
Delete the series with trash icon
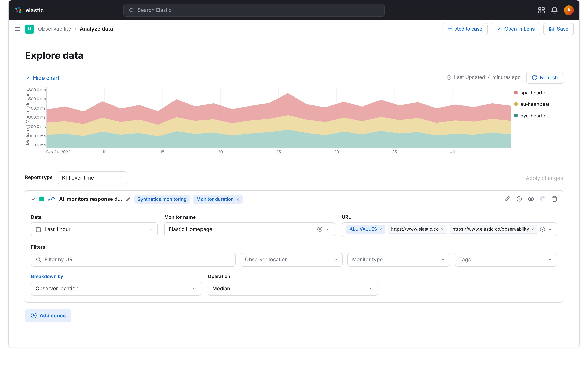tap(555, 199)
